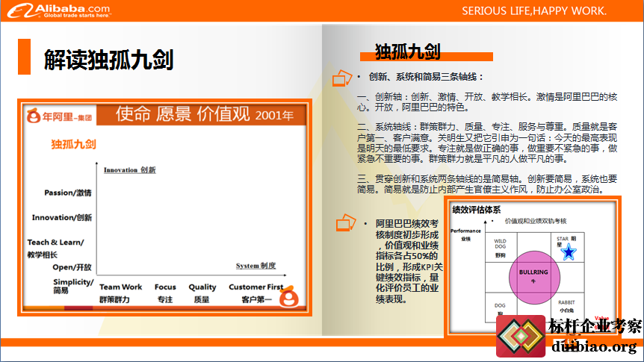Click the WILD DOG 野狗 cell

pos(501,248)
